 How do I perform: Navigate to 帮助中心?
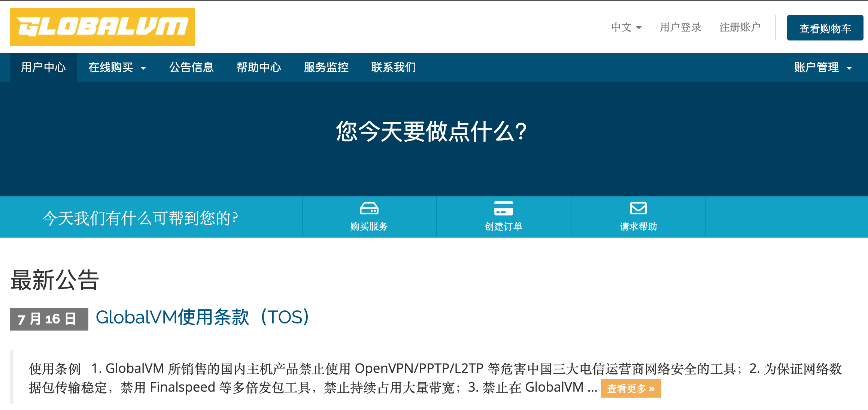coord(259,67)
